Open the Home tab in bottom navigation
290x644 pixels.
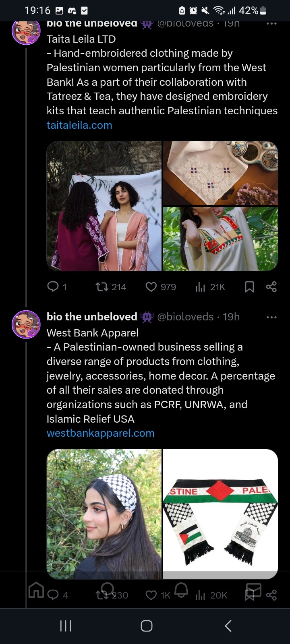coord(36,590)
